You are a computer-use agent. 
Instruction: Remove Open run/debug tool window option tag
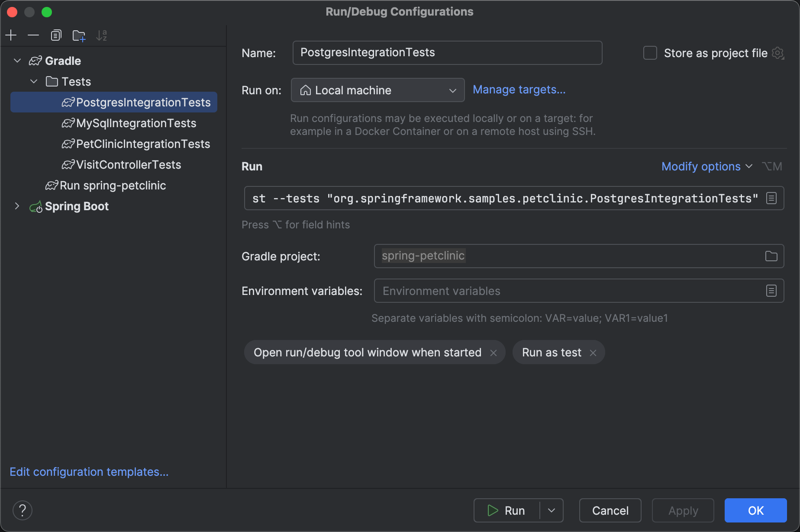click(x=494, y=353)
